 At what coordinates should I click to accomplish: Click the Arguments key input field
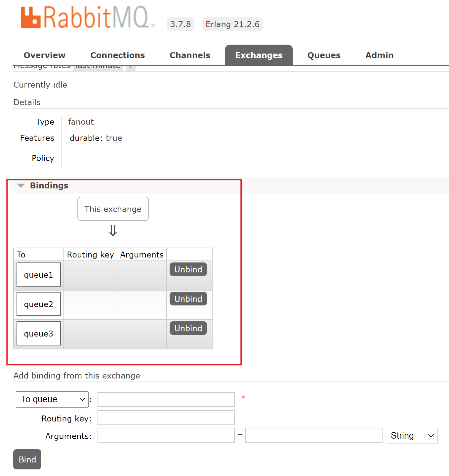[x=166, y=435]
